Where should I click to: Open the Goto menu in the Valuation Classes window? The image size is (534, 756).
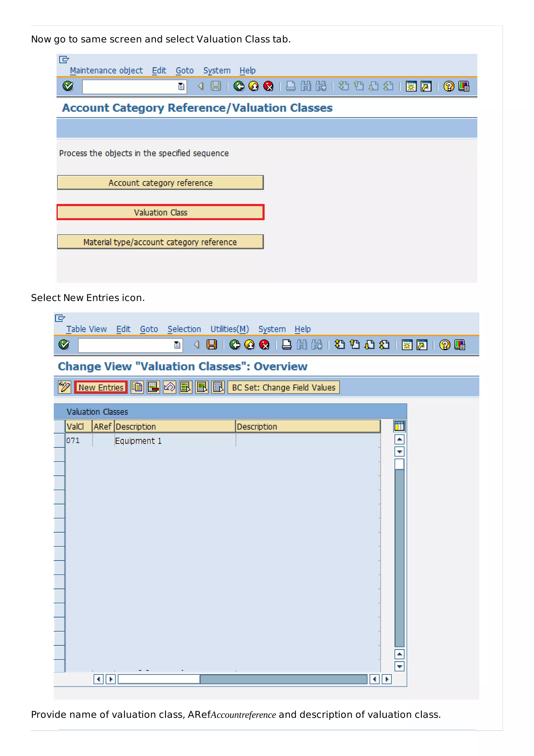(x=149, y=329)
